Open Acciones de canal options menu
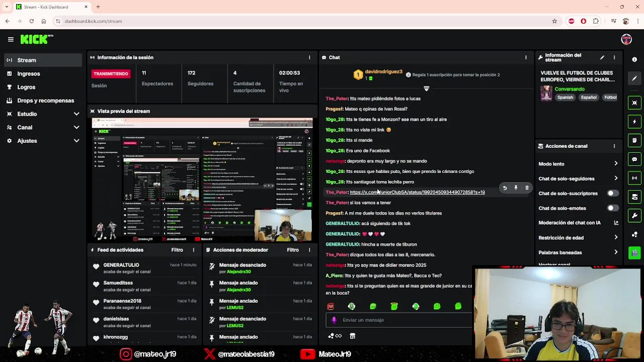Image resolution: width=644 pixels, height=362 pixels. click(614, 146)
